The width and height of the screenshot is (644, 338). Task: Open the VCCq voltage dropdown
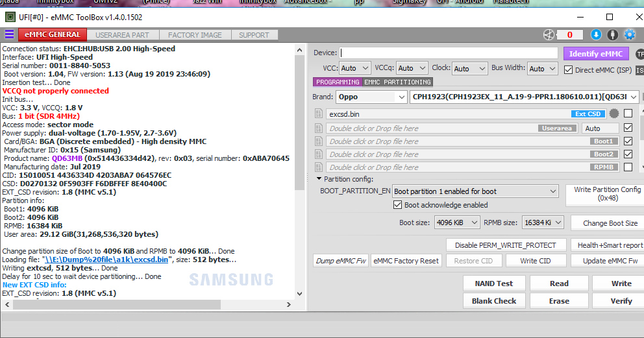tap(412, 69)
